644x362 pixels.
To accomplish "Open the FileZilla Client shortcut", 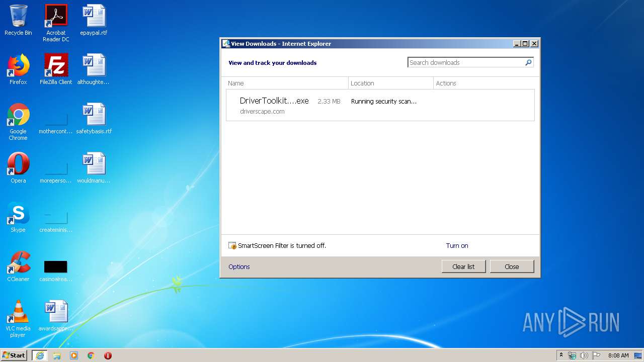I will pyautogui.click(x=56, y=69).
